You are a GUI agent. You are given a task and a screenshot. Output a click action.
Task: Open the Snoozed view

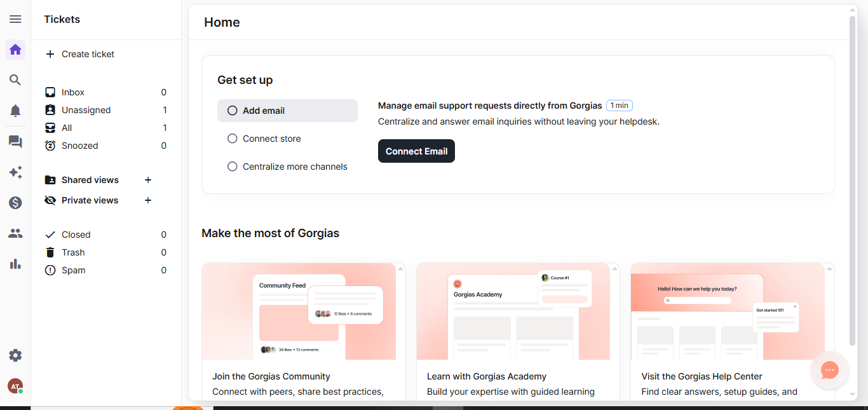coord(106,146)
